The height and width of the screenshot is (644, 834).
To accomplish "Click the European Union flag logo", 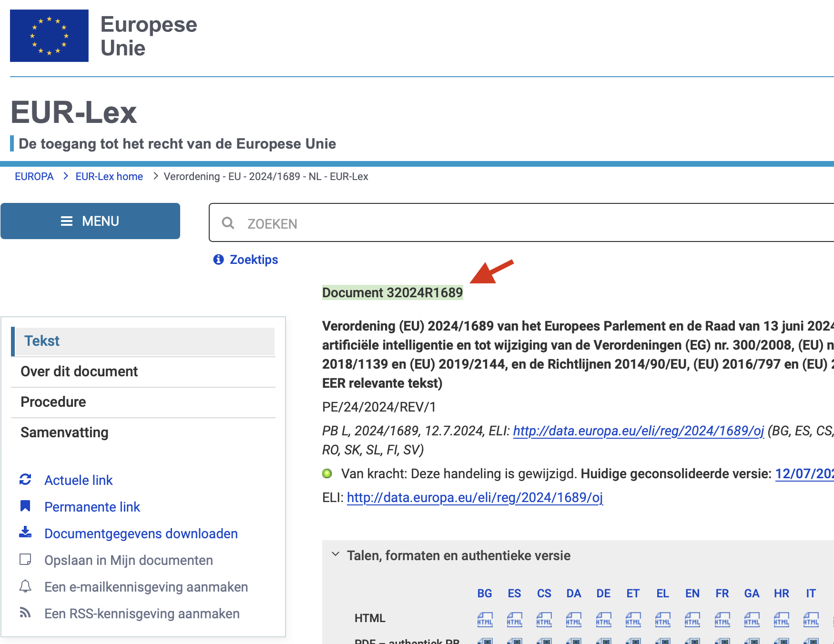I will pyautogui.click(x=49, y=36).
